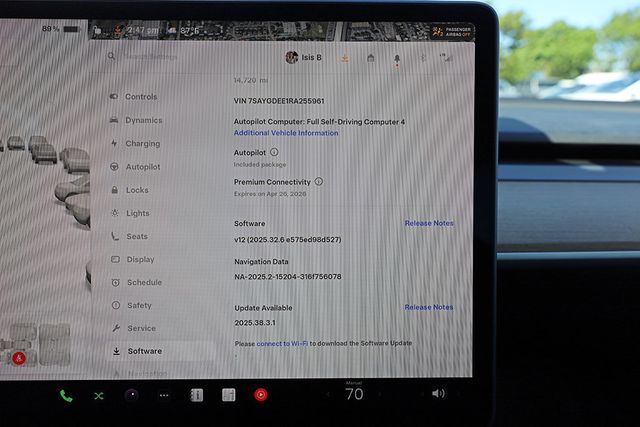Show Autopilot info circle details
Viewport: 640px width, 427px height.
point(274,152)
